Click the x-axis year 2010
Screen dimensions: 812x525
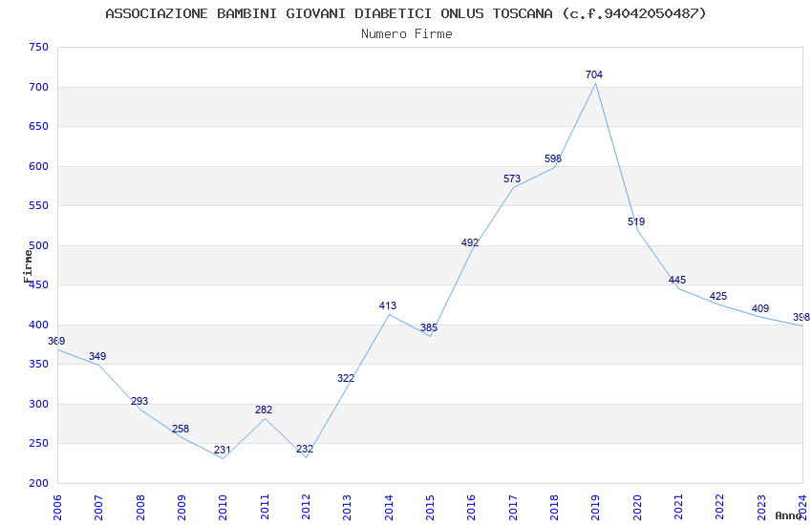coord(223,508)
